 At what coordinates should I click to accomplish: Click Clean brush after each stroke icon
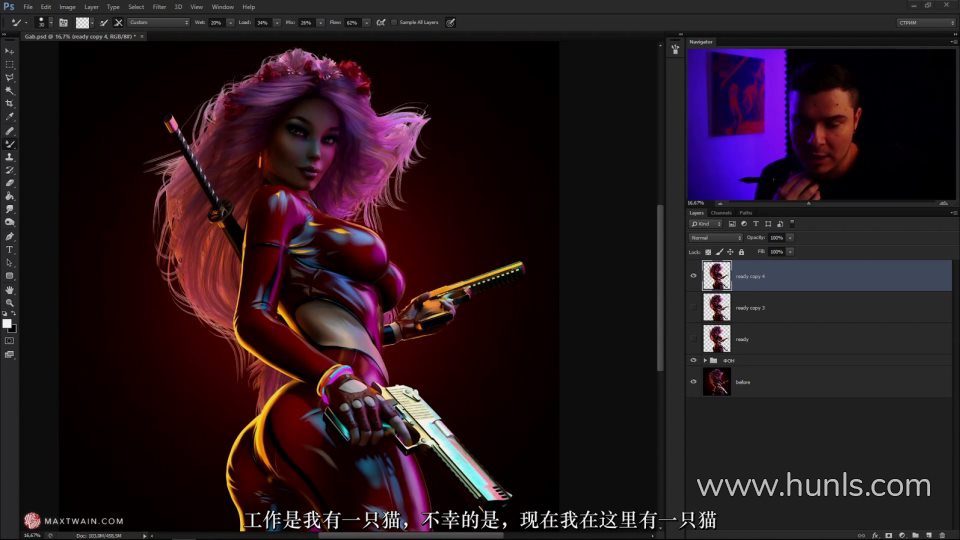click(118, 23)
